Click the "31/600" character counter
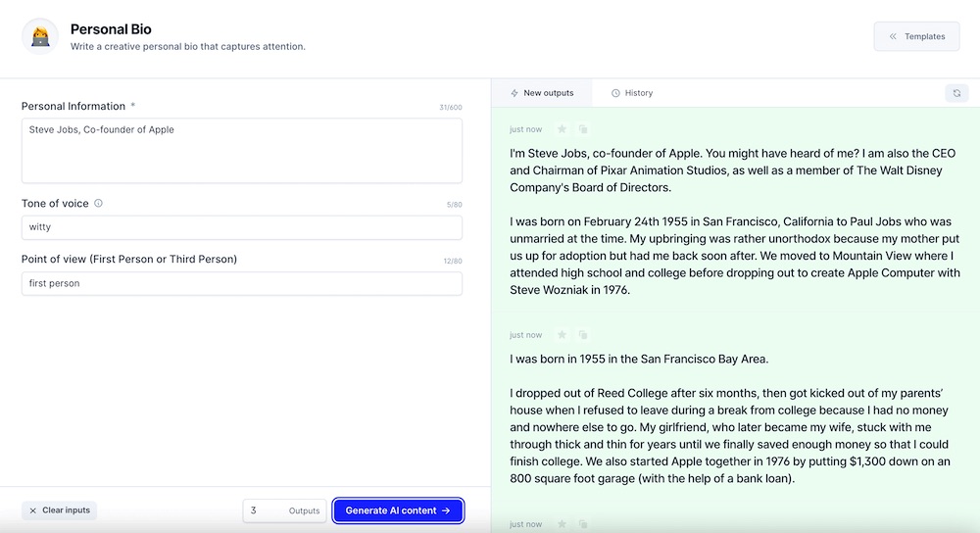The image size is (980, 533). click(451, 108)
